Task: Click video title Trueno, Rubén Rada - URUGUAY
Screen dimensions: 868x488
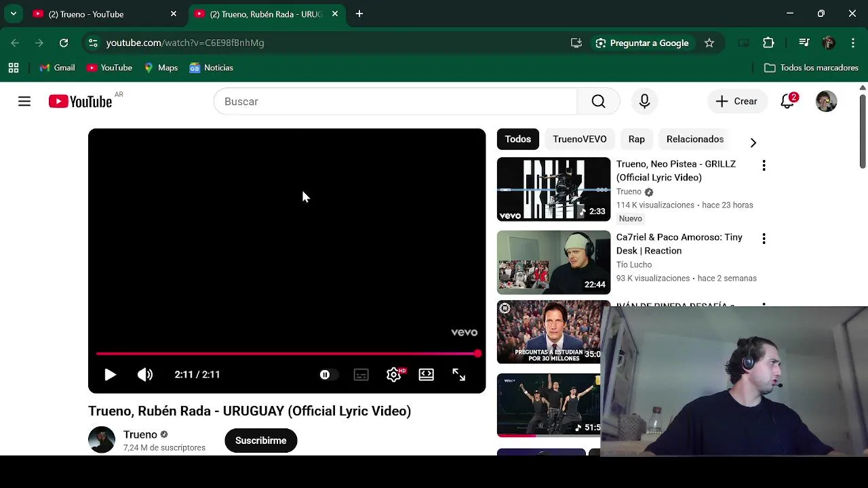Action: pos(250,411)
